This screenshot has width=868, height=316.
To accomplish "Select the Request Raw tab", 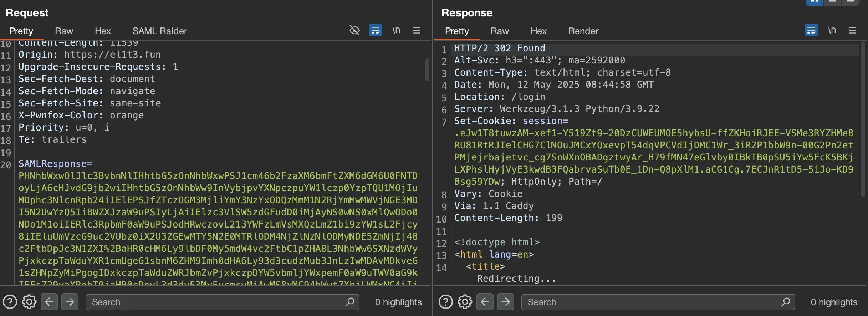I will [64, 31].
